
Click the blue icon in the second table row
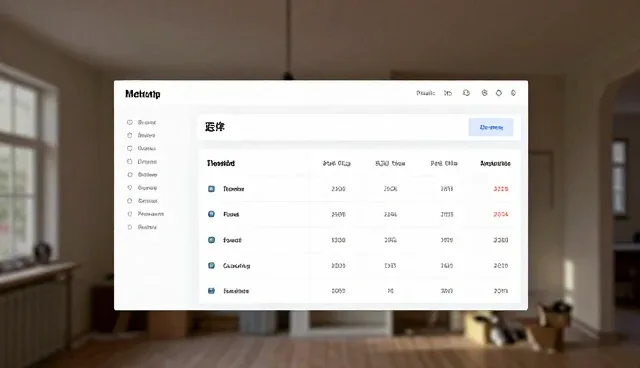tap(211, 214)
